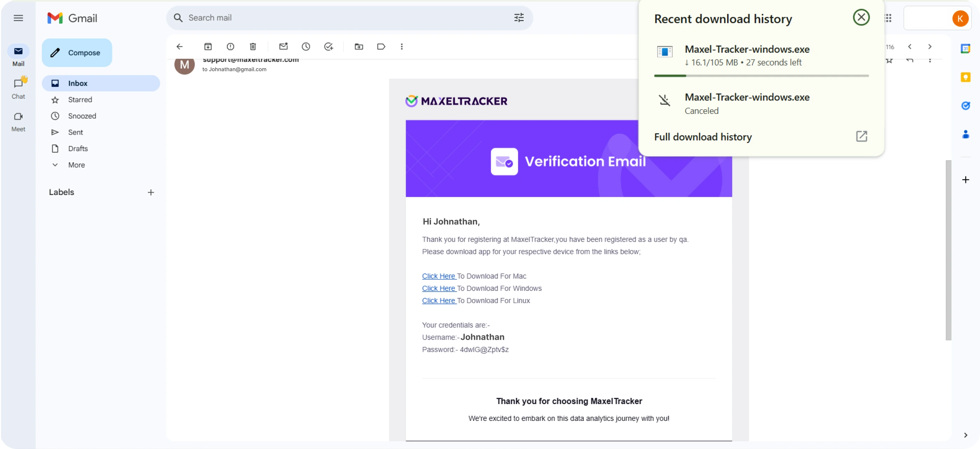Open full download history page icon
Viewport: 980px width, 449px height.
click(x=861, y=136)
